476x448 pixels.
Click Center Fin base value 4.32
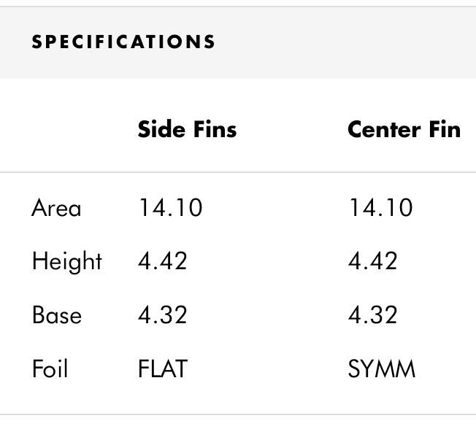[x=373, y=315]
